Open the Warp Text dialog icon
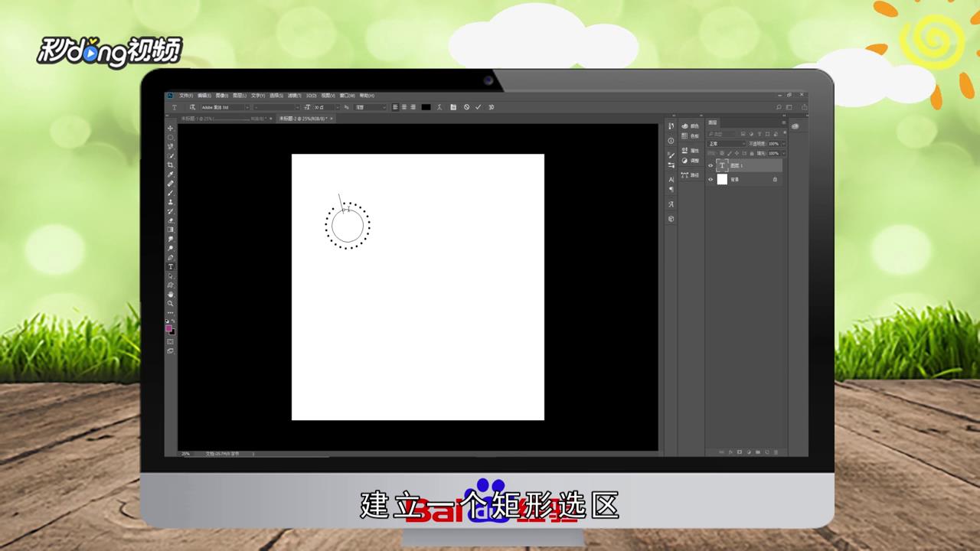The width and height of the screenshot is (980, 551). click(x=439, y=107)
